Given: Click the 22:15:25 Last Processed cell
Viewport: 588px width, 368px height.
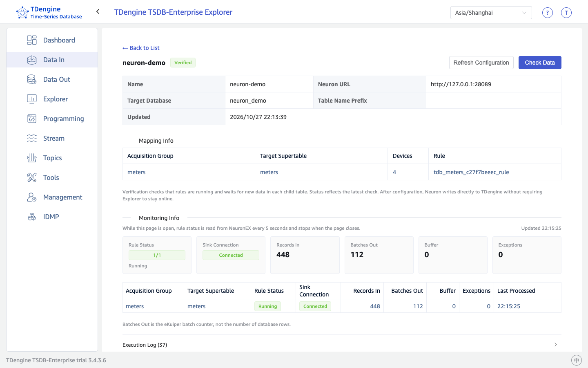Looking at the screenshot, I should click(509, 306).
